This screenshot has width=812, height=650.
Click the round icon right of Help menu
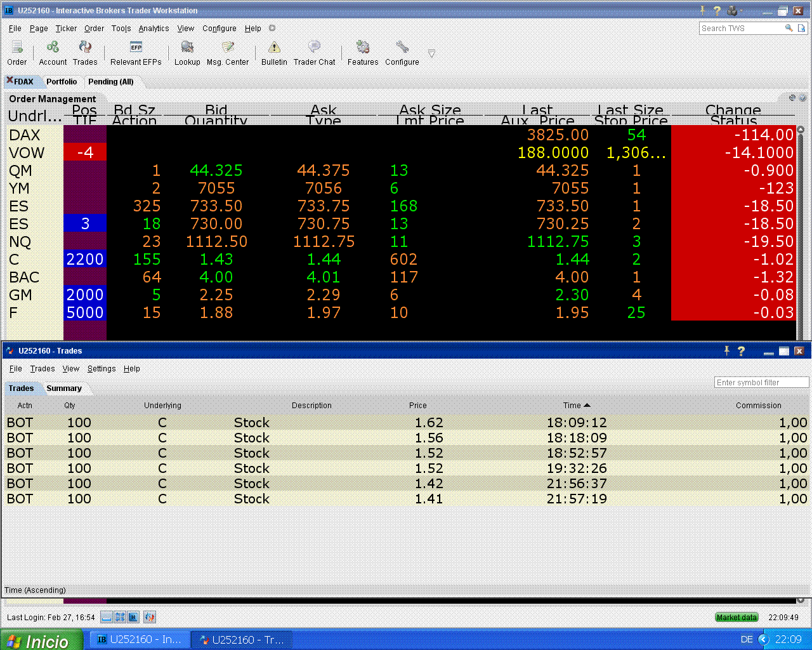pos(272,28)
